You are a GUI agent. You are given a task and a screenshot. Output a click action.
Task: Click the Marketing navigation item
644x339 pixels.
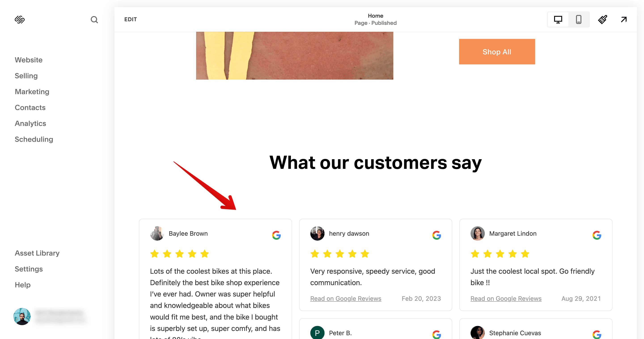(x=32, y=91)
